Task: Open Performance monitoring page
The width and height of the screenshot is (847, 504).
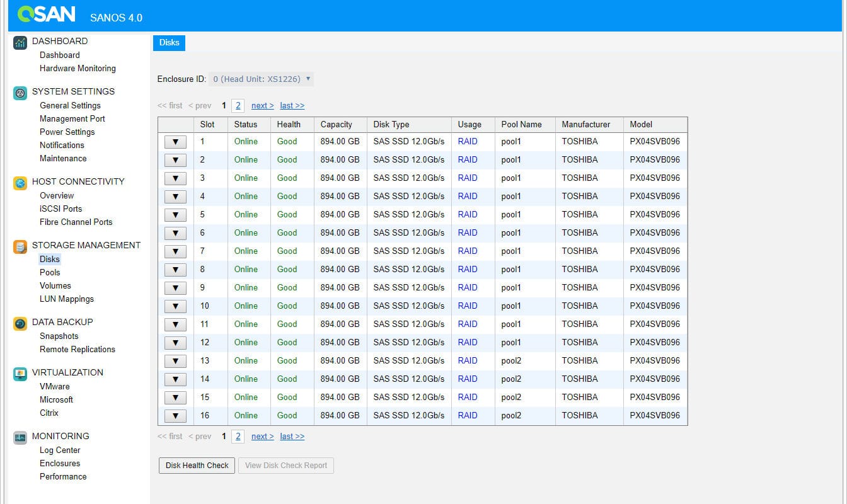Action: [63, 476]
